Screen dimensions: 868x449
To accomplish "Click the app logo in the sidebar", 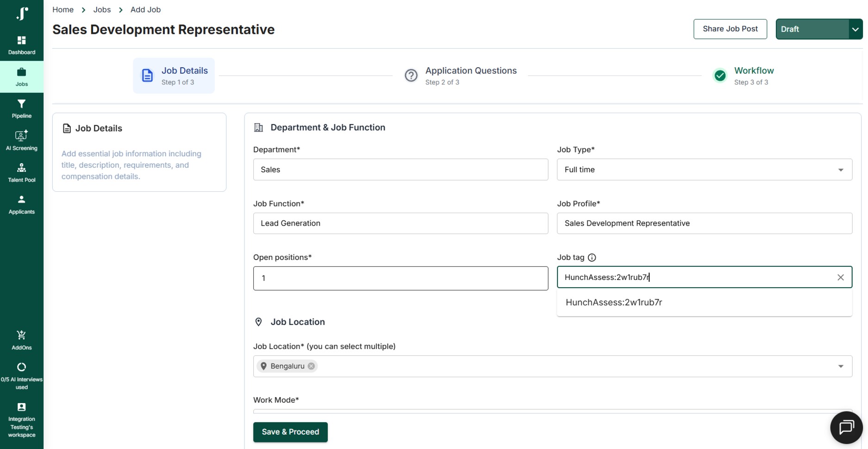I will 22,13.
